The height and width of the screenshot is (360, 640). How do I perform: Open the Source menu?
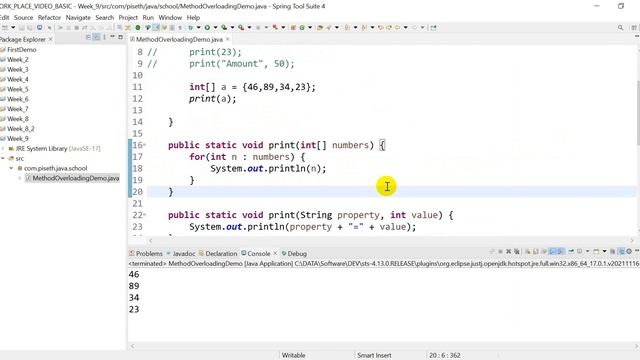[23, 18]
